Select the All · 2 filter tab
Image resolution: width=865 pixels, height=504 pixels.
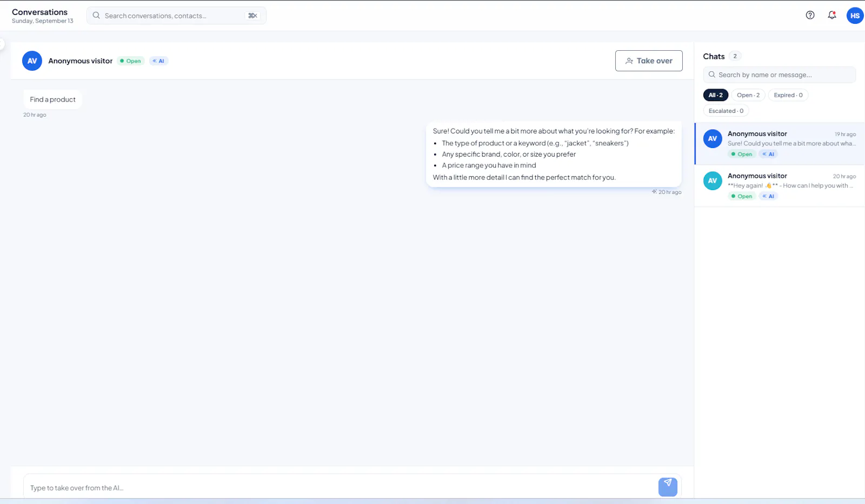coord(716,95)
